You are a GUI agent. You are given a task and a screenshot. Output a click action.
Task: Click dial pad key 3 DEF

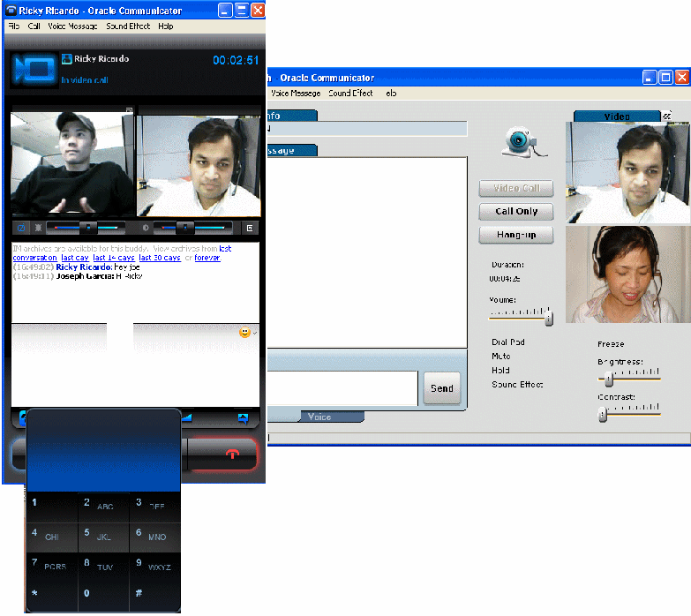tap(154, 506)
